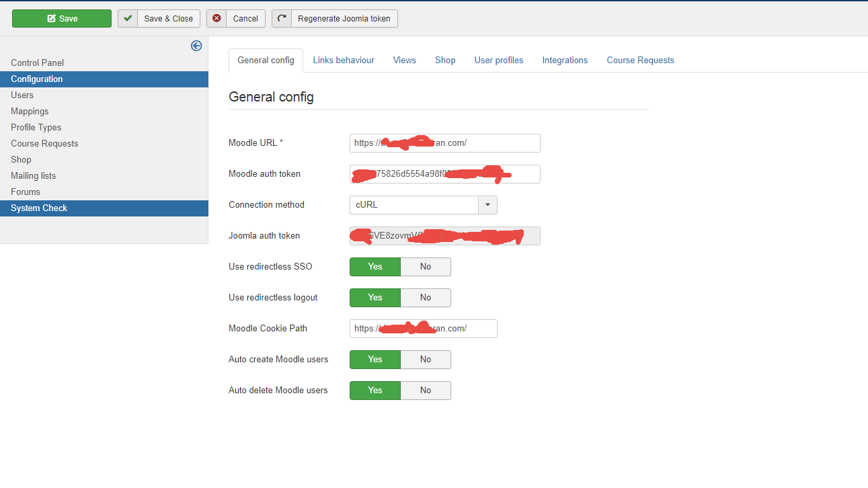Open the Connection method dropdown arrow
Image resolution: width=868 pixels, height=488 pixels.
487,205
